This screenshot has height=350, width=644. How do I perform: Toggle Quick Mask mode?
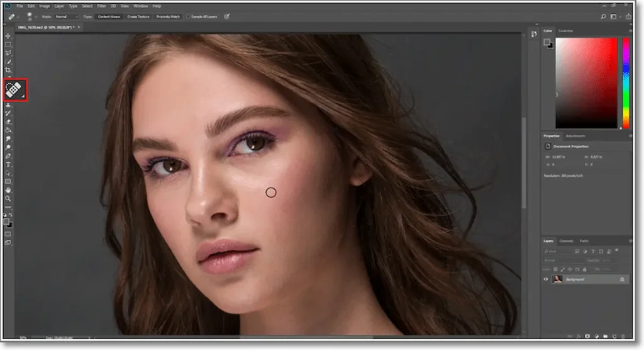8,234
